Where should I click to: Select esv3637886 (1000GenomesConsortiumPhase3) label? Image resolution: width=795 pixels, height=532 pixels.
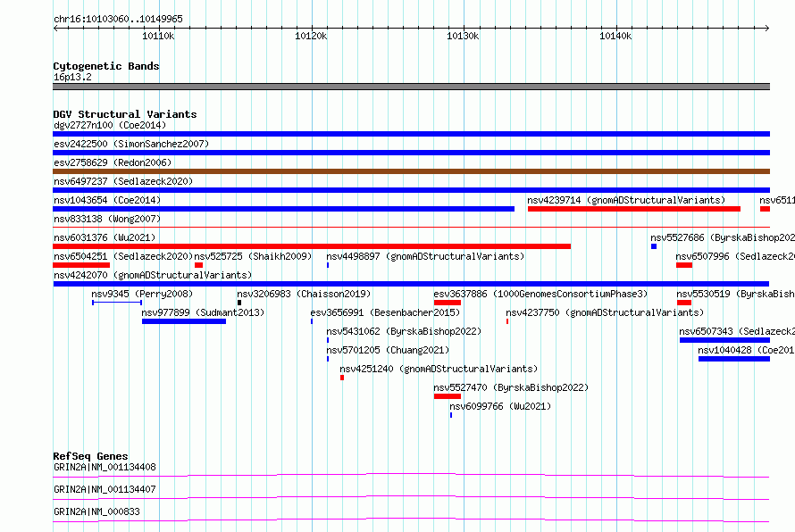coord(540,294)
